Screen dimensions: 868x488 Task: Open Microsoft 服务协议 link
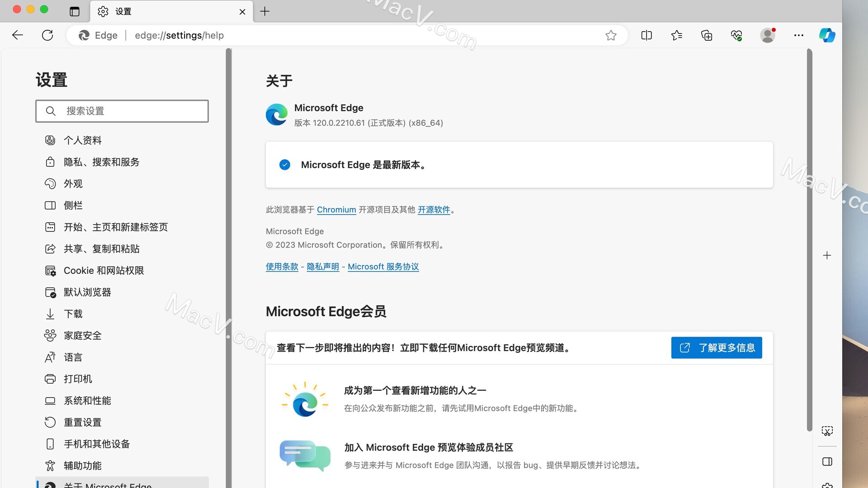click(x=383, y=267)
